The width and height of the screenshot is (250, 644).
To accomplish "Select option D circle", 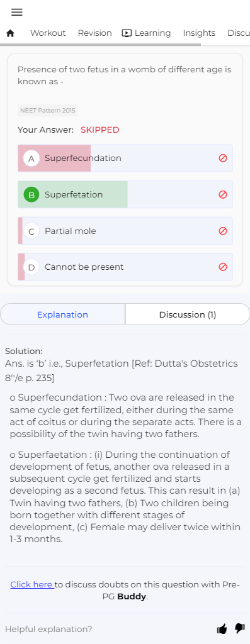I will 31,267.
